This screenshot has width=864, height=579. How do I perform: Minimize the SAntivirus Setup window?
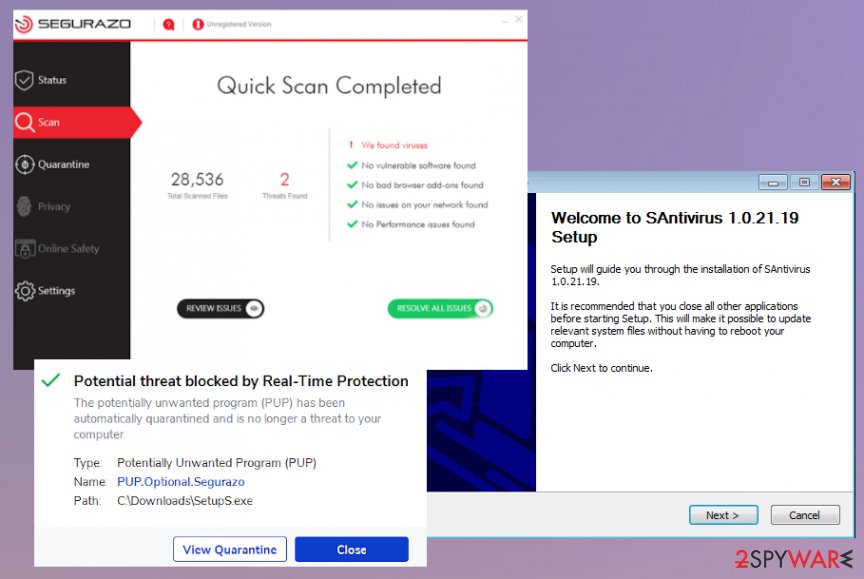click(x=773, y=182)
